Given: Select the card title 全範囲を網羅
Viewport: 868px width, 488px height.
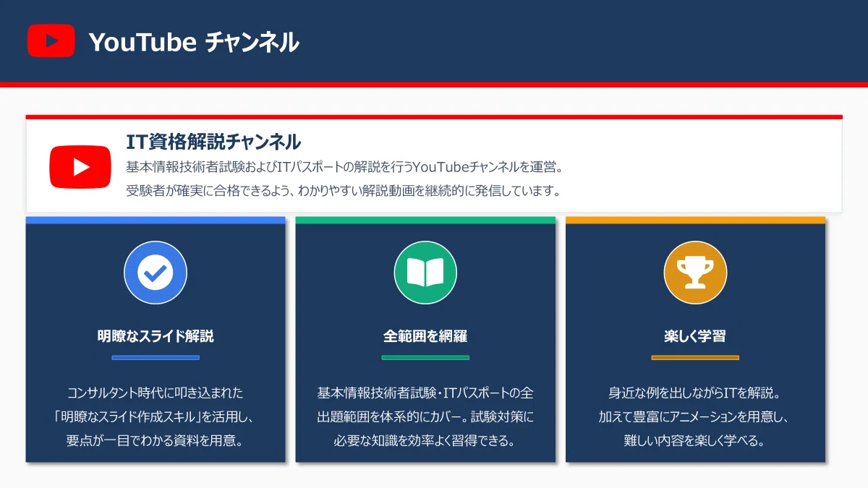Looking at the screenshot, I should point(425,336).
